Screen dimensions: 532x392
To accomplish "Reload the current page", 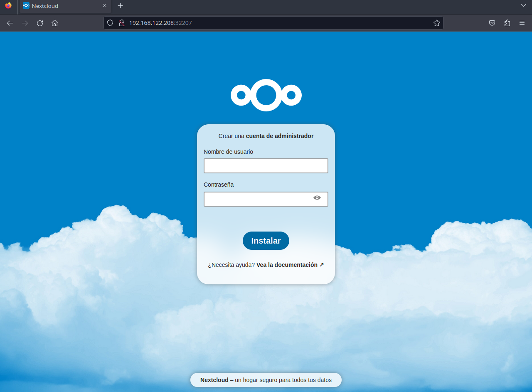I will [40, 23].
